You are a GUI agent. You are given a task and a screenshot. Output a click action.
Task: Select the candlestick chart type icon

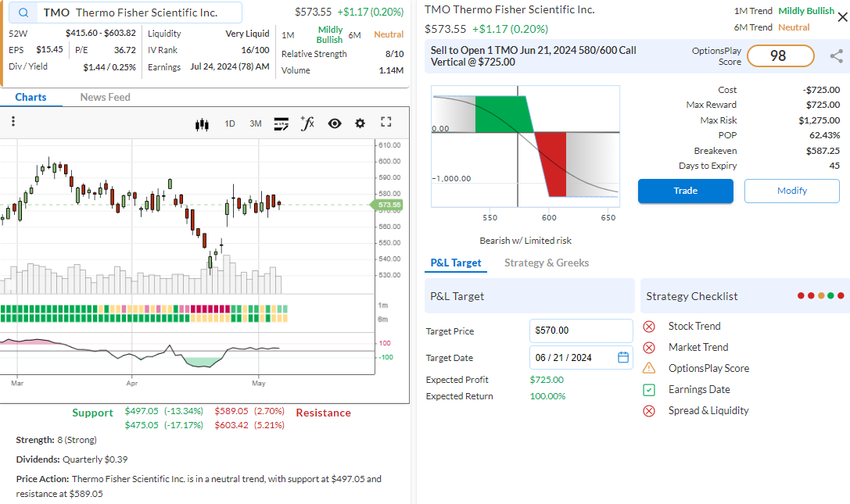coord(202,124)
